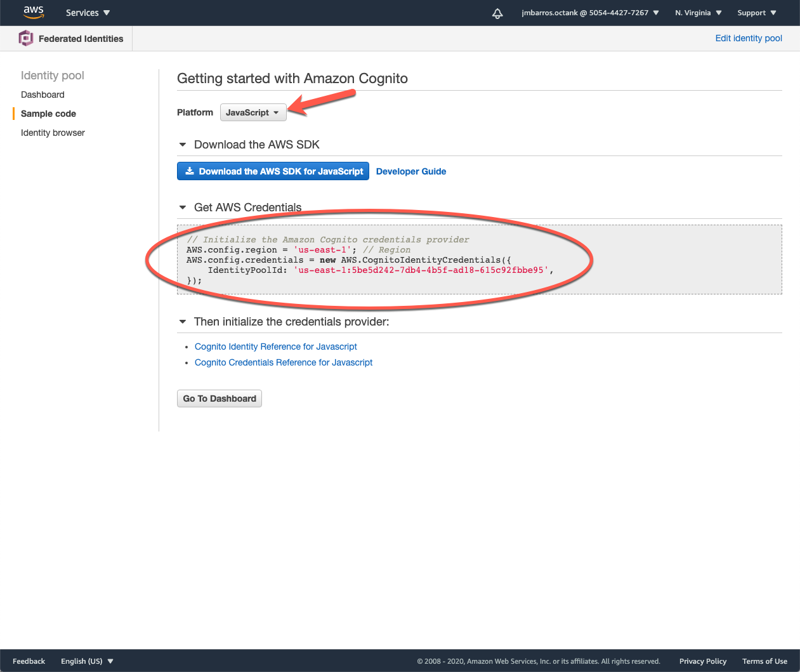
Task: Open Identity browser in the sidebar
Action: 53,133
